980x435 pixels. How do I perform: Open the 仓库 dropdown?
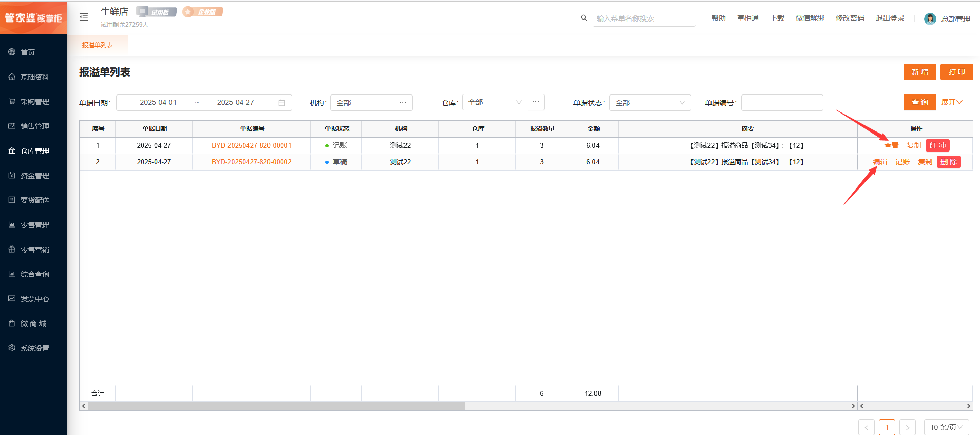coord(495,102)
